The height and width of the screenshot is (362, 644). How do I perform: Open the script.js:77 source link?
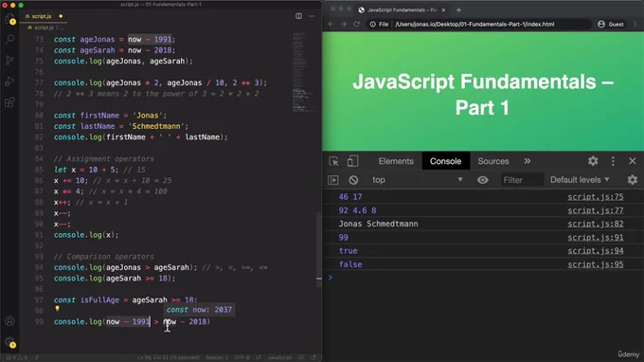click(x=596, y=210)
